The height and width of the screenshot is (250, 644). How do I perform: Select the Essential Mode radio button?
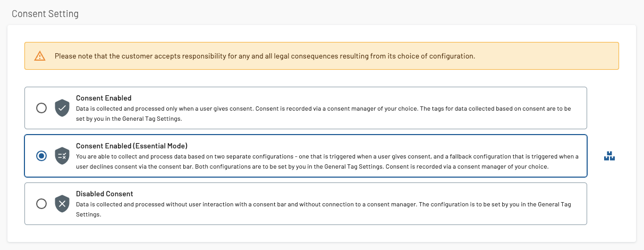click(41, 156)
